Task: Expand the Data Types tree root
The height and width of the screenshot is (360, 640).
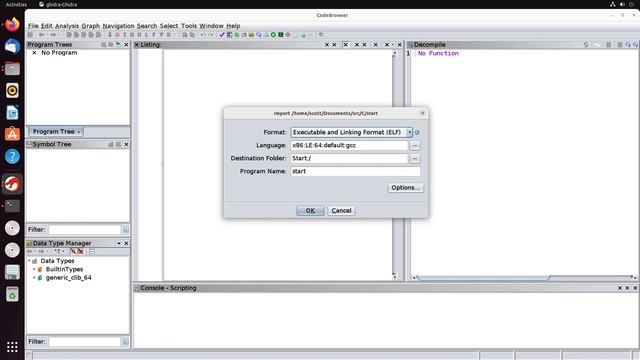Action: (x=29, y=261)
